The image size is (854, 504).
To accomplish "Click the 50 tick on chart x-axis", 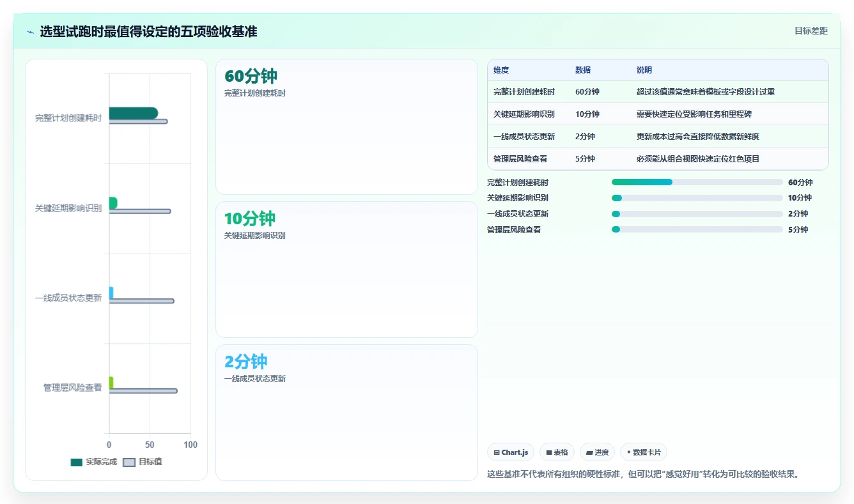I will point(150,445).
